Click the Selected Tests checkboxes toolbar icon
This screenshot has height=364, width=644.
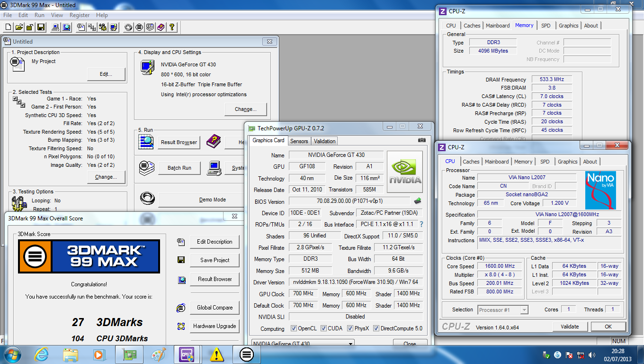(92, 27)
